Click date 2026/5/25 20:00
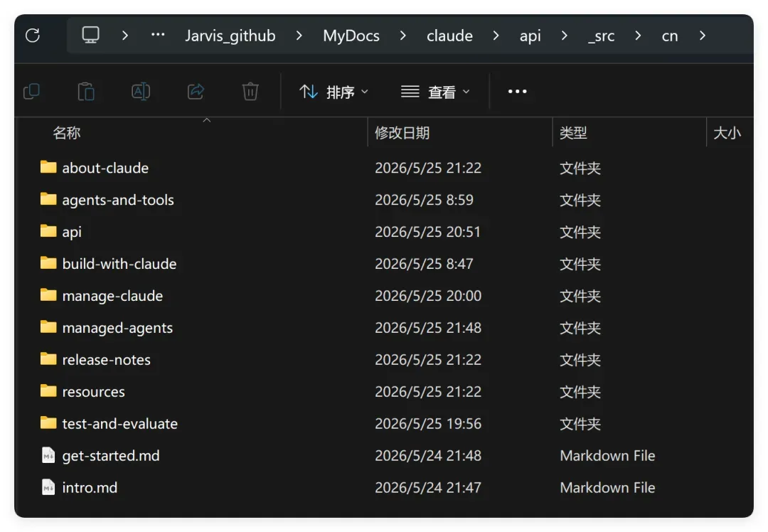768x532 pixels. point(428,296)
